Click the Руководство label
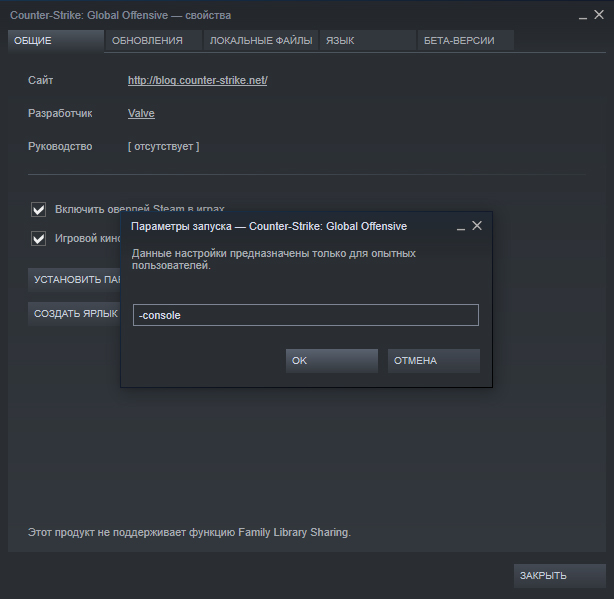 point(60,146)
